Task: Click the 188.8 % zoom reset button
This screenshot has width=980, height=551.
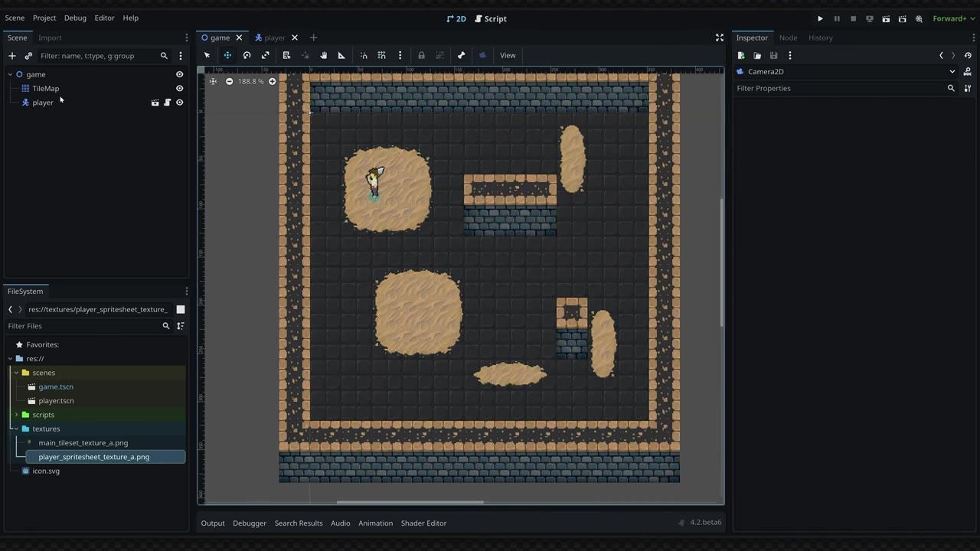Action: click(250, 81)
